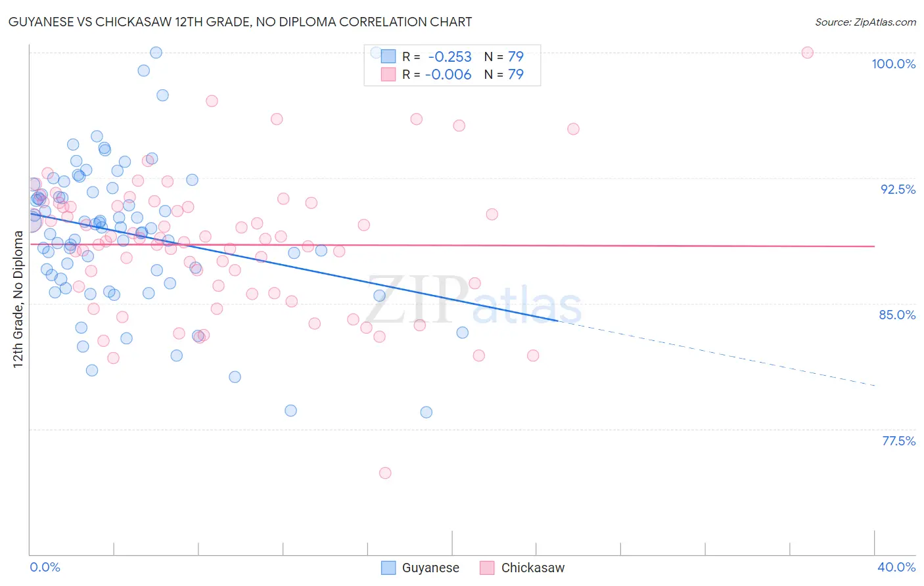
Task: Click the pink data point near 95.5% on right
Action: [x=573, y=129]
